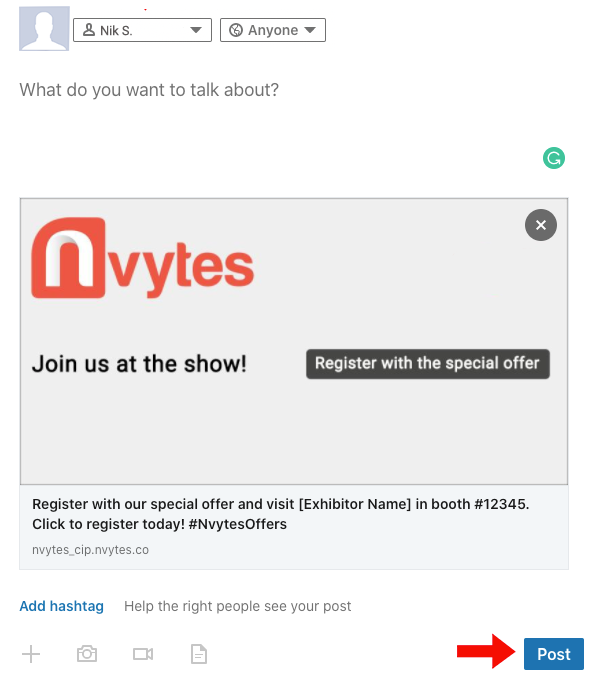Click the person icon beside Nik S.
590x680 pixels.
coord(89,30)
